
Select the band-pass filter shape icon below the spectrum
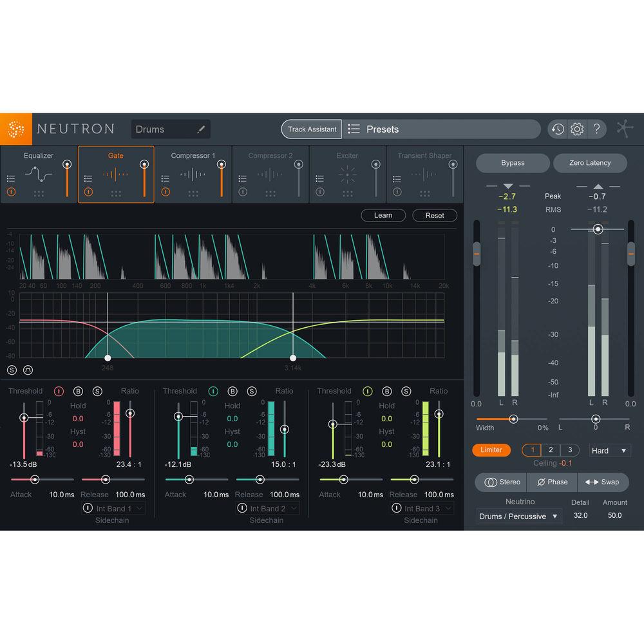[x=28, y=370]
